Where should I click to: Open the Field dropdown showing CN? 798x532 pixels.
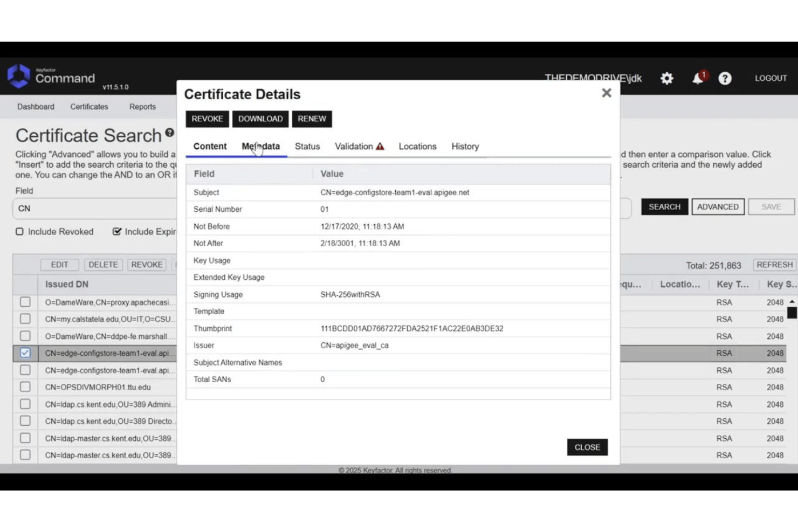pos(95,209)
